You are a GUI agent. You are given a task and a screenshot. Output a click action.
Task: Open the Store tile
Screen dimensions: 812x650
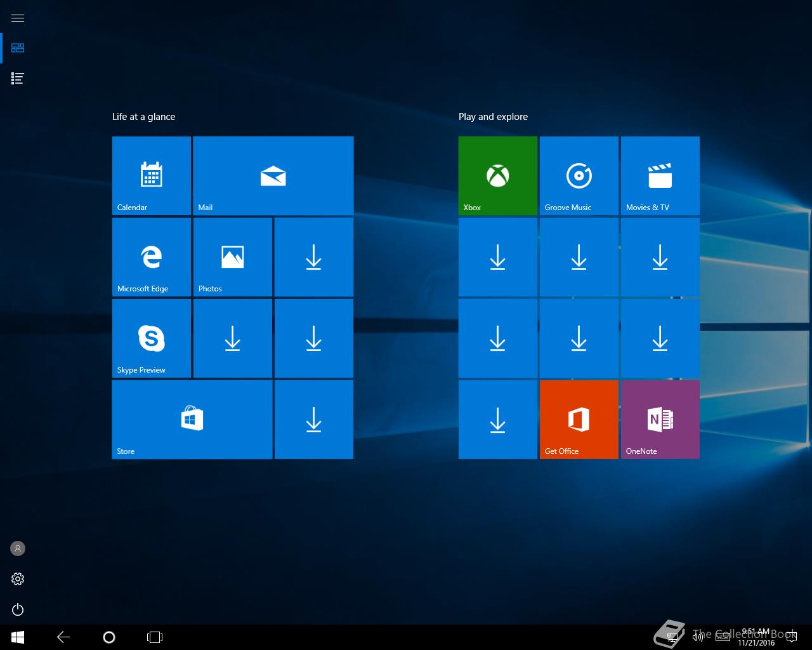click(x=192, y=420)
